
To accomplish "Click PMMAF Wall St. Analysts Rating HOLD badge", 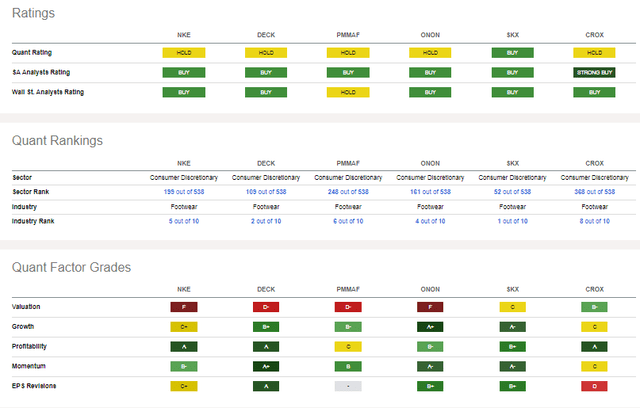I will [348, 92].
